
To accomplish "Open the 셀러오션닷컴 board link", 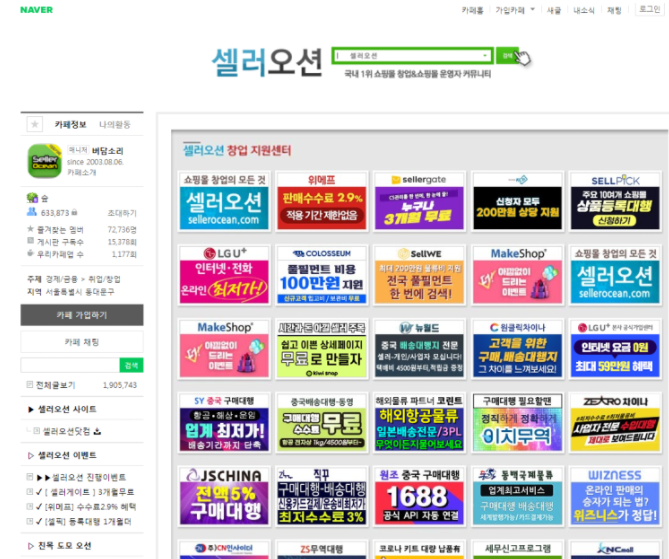I will [x=66, y=431].
